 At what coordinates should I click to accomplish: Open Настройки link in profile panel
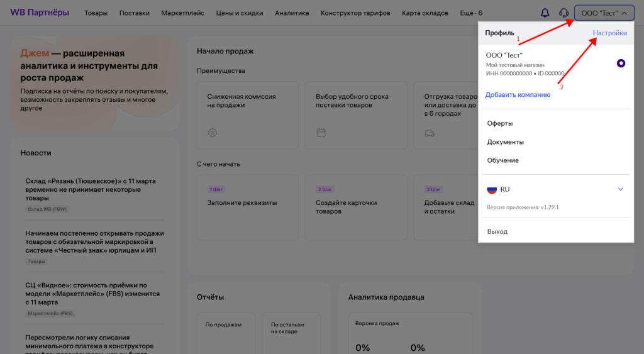(x=609, y=33)
